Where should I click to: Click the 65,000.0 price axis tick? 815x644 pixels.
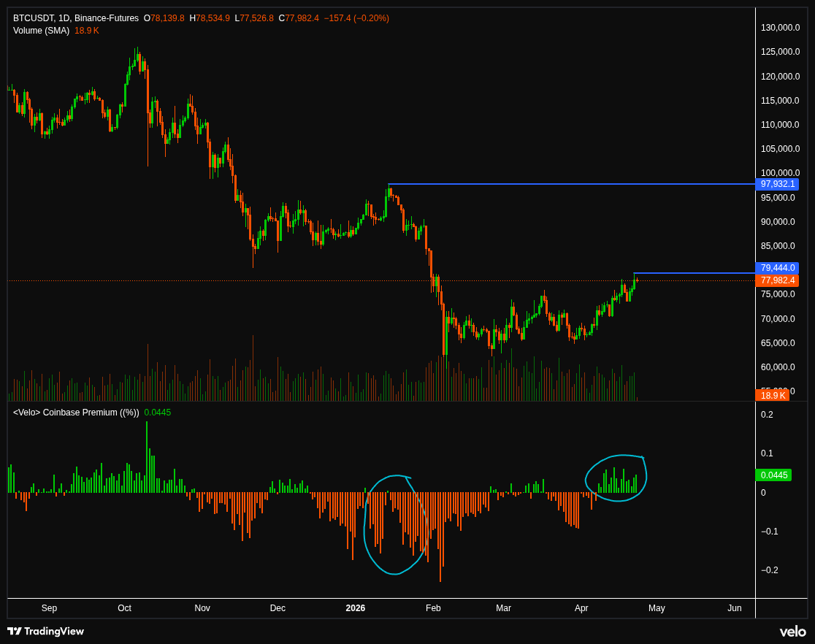click(x=778, y=342)
